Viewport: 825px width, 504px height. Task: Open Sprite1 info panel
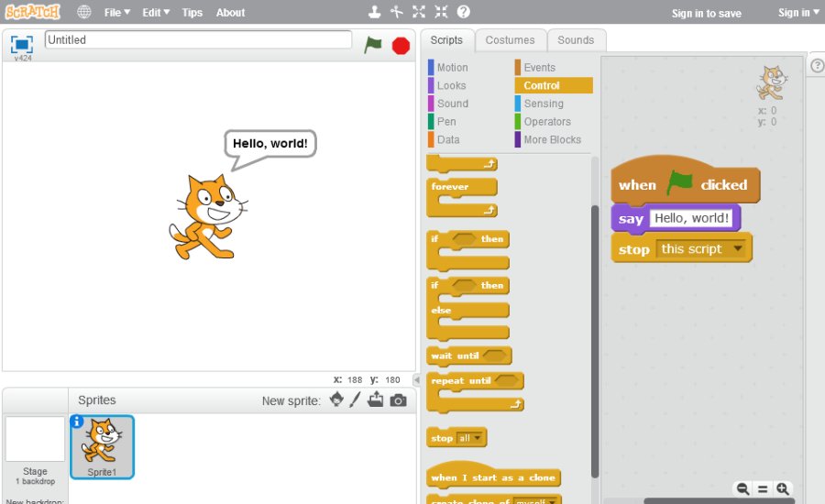pyautogui.click(x=77, y=422)
